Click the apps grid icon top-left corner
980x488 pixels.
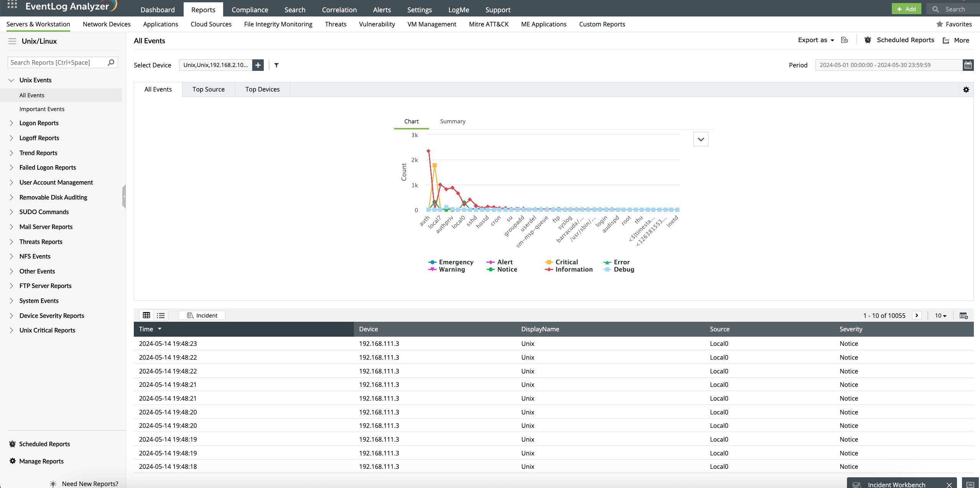(12, 5)
